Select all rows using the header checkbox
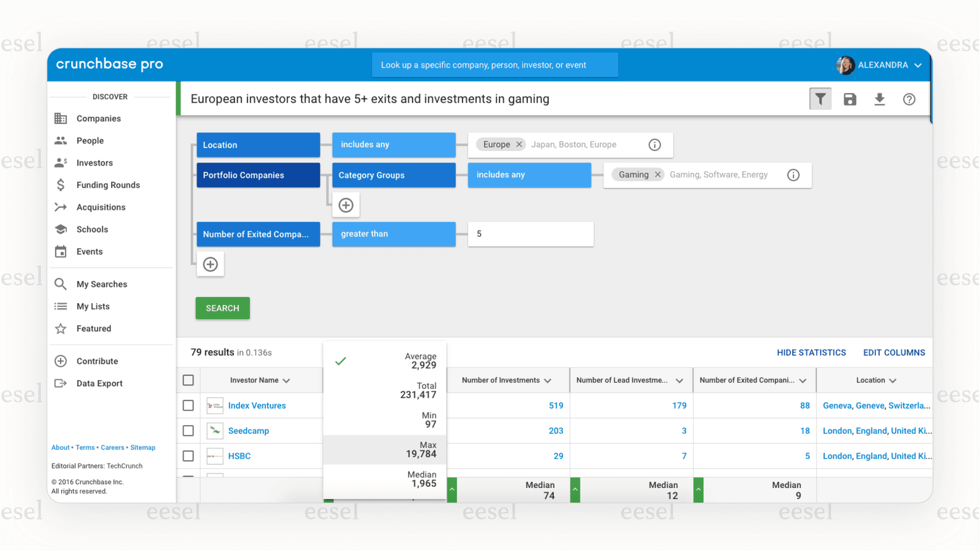980x551 pixels. click(188, 380)
